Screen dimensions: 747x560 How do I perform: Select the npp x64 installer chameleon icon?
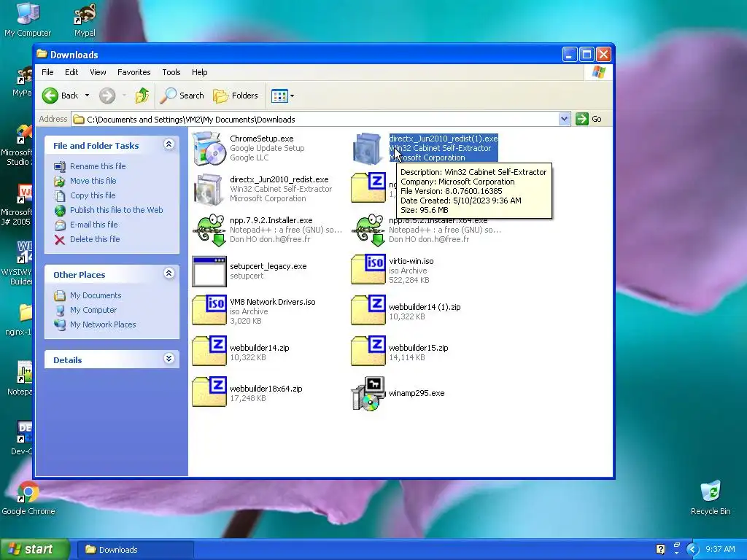[368, 230]
